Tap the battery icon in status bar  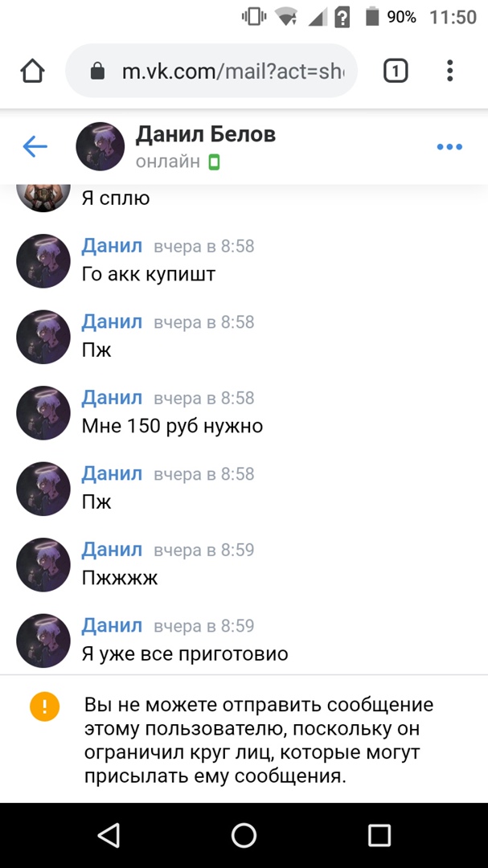point(371,17)
